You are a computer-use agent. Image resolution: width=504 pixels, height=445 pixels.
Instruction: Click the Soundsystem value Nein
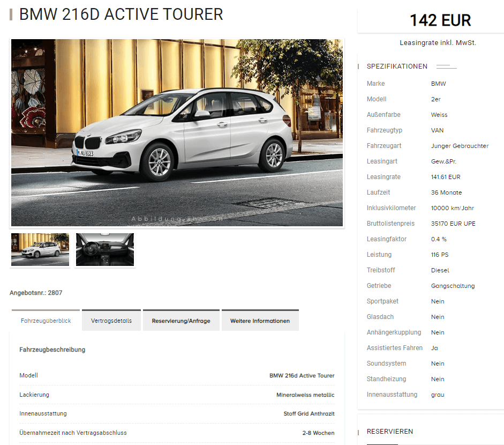(438, 364)
